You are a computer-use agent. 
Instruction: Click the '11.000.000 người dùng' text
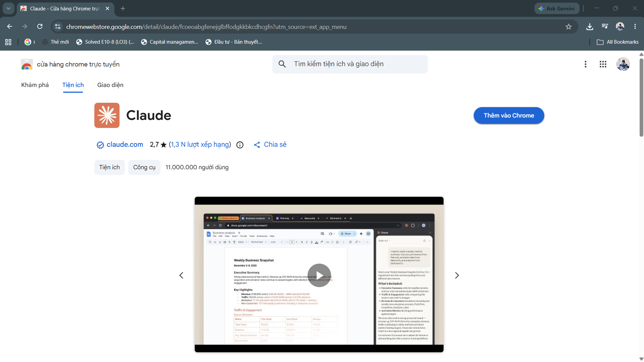(197, 167)
